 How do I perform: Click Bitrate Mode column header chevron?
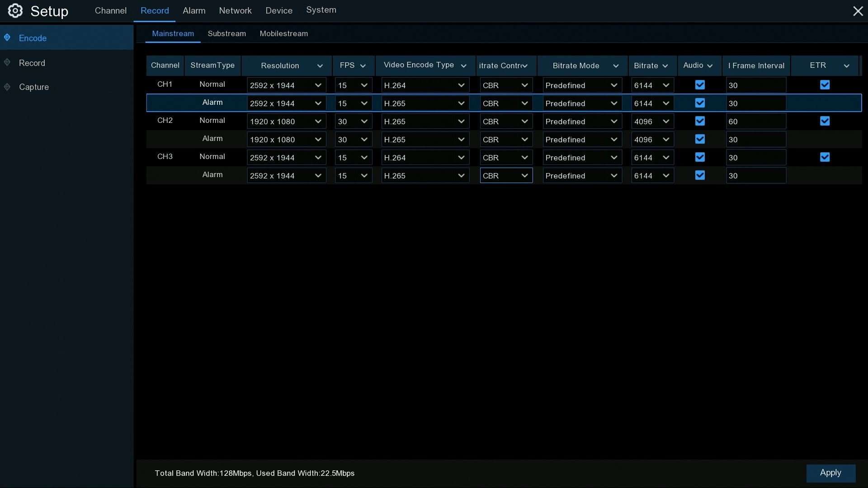pos(616,66)
